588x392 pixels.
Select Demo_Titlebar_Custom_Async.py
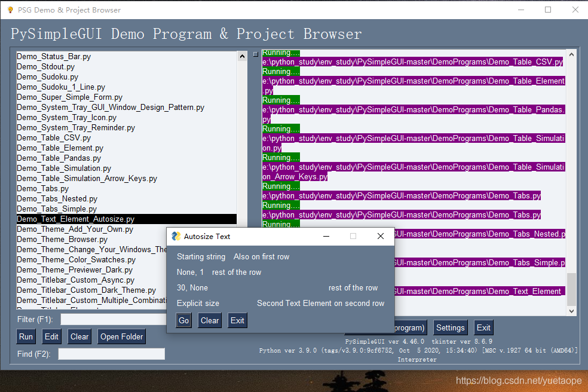(90, 280)
